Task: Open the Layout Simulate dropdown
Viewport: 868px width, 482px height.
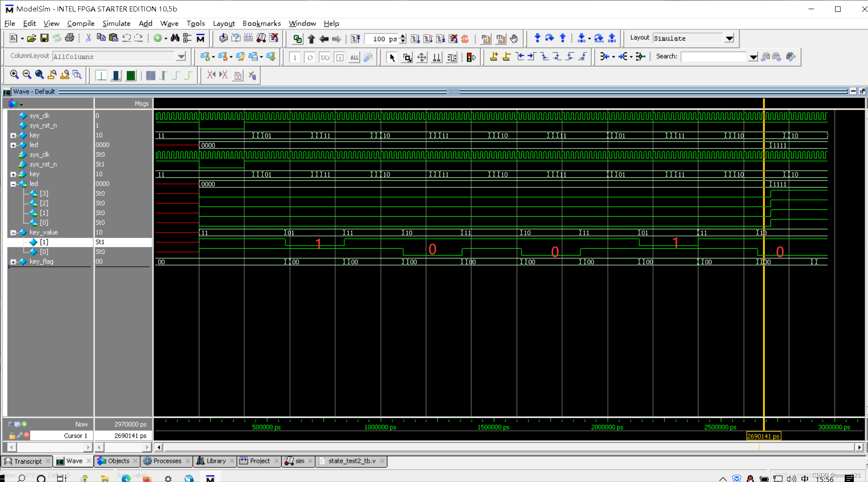Action: click(729, 38)
